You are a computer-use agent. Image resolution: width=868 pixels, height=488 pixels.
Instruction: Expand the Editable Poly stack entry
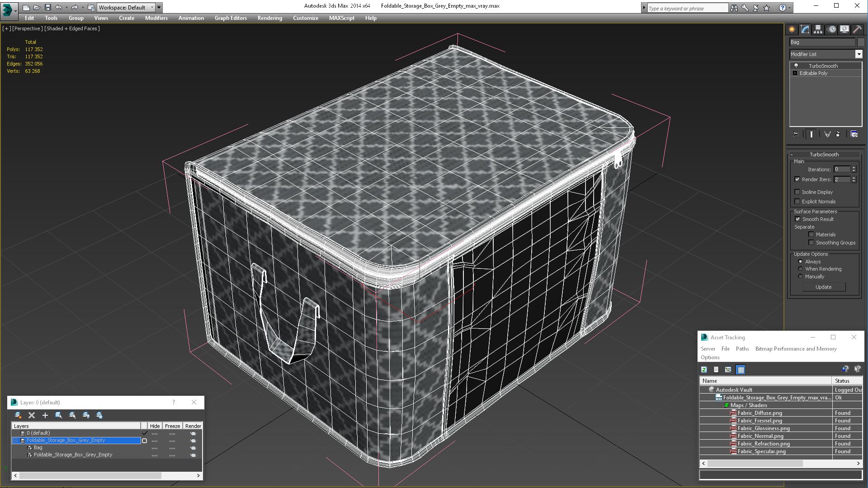(x=795, y=73)
